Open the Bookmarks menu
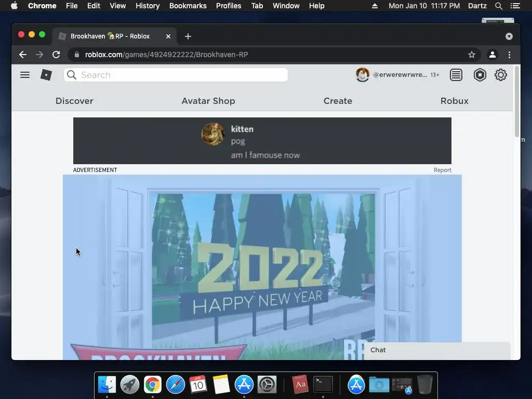532x399 pixels. coord(188,6)
